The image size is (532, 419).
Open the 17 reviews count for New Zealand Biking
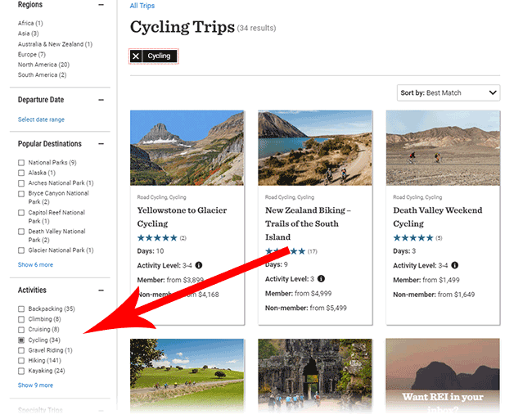pyautogui.click(x=312, y=251)
